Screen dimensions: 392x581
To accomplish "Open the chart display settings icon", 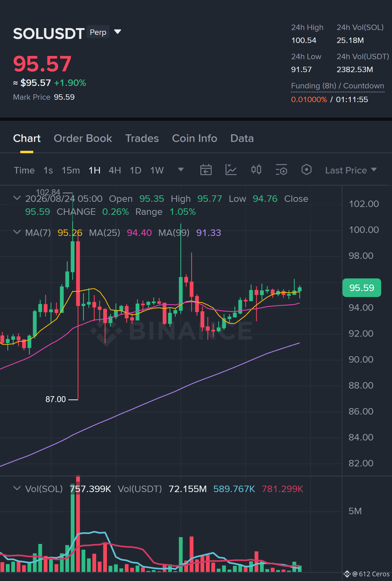I will (x=281, y=170).
